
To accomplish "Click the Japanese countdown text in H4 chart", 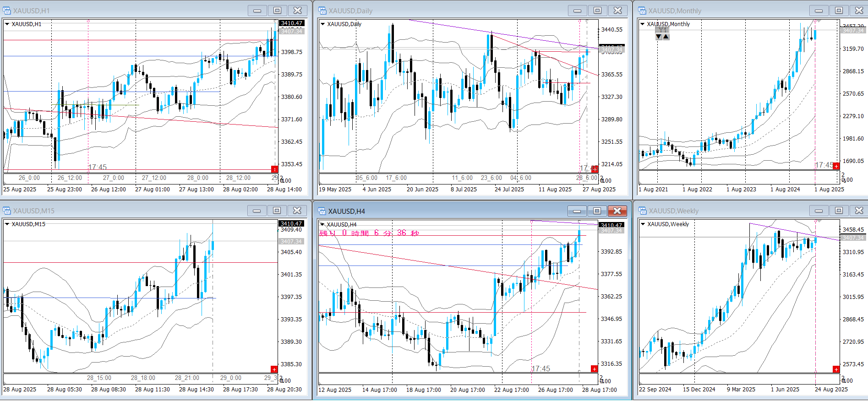I will click(369, 233).
